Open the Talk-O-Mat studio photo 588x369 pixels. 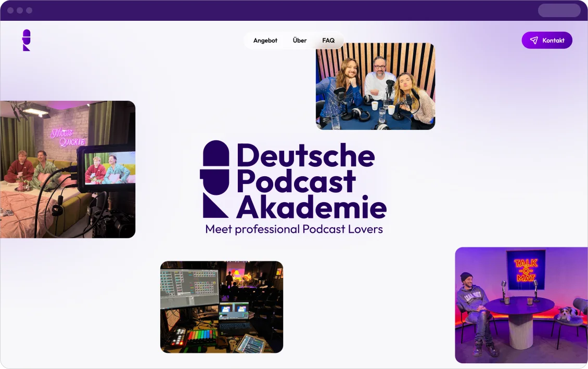pyautogui.click(x=521, y=305)
